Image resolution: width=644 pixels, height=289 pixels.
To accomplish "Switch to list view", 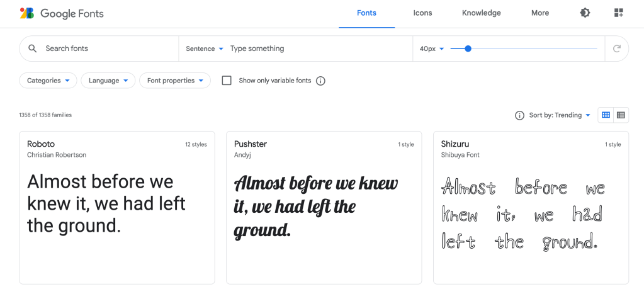I will point(621,115).
